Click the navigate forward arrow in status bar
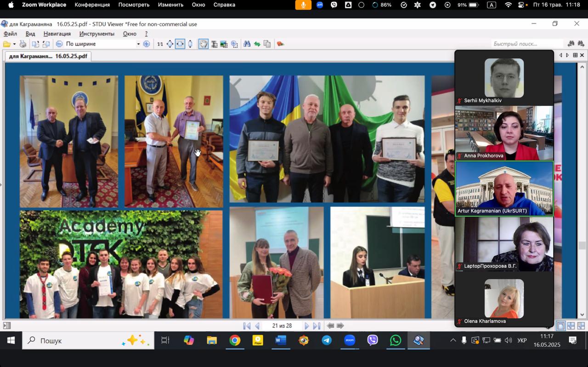Viewport: 588px width, 367px height. (340, 326)
